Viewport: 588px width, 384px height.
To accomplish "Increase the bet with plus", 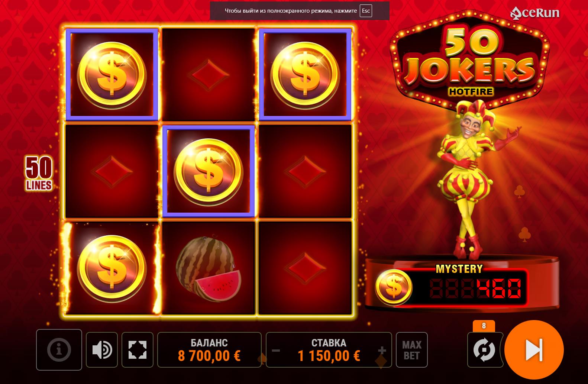I will [382, 350].
